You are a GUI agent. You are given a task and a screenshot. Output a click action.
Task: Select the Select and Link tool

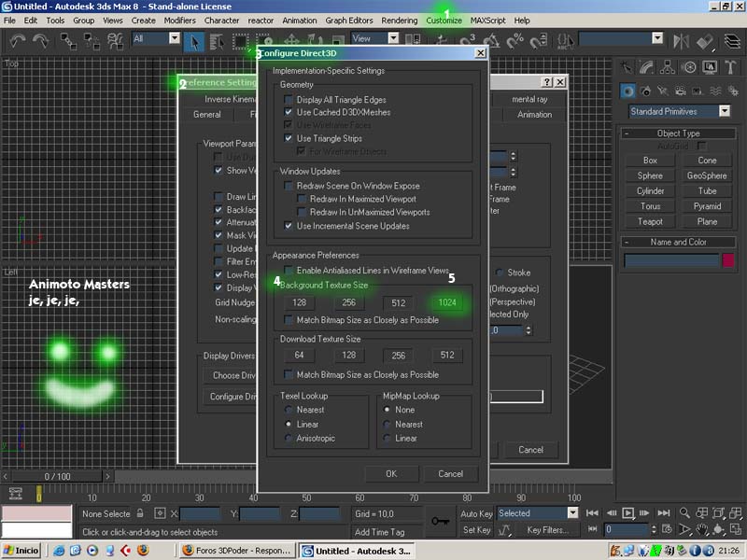pos(68,41)
